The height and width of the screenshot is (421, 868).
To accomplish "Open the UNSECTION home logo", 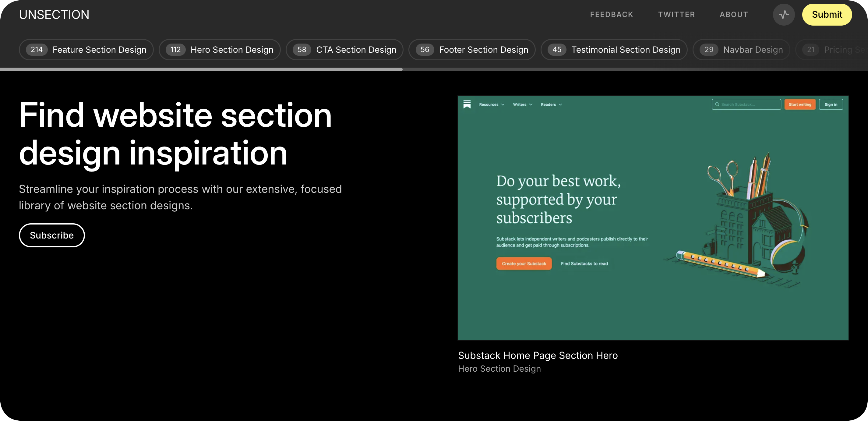I will coord(54,15).
